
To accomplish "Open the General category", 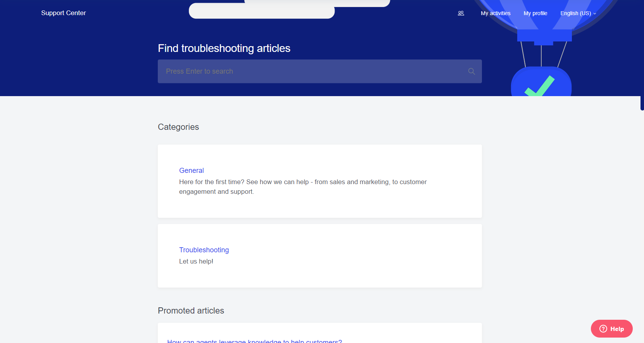I will coord(192,171).
